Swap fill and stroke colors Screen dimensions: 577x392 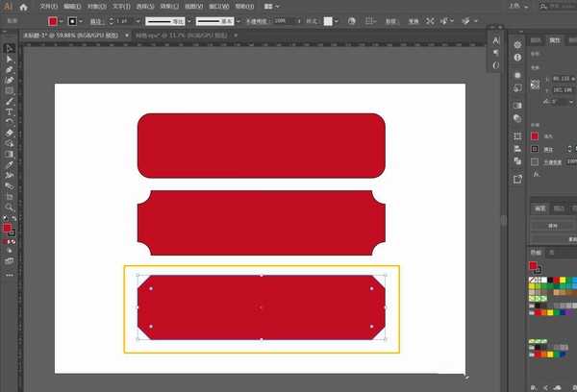[14, 218]
